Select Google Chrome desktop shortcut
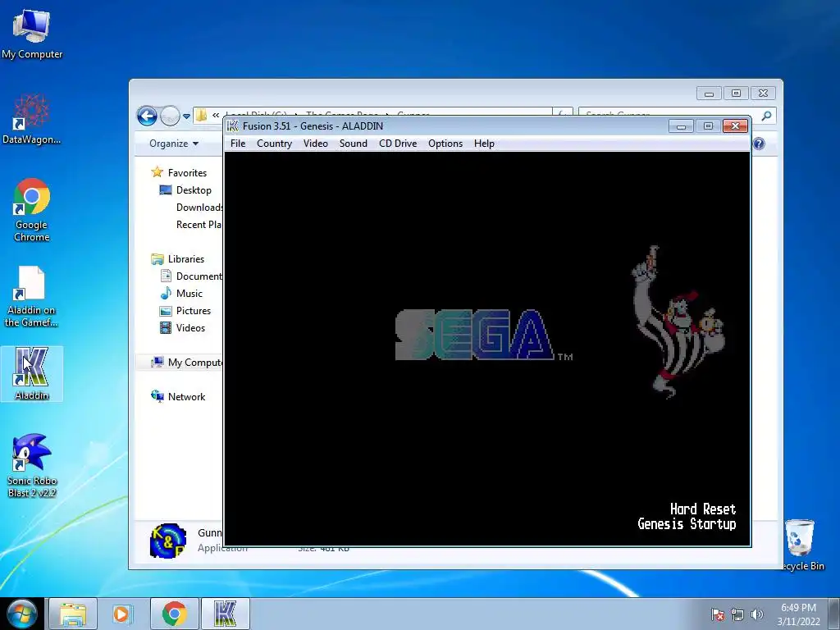 pyautogui.click(x=32, y=210)
